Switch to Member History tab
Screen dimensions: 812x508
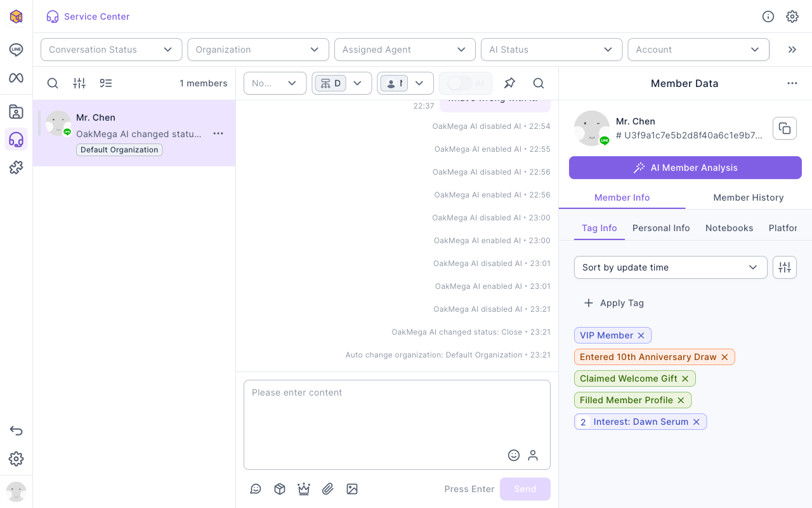[x=749, y=197]
